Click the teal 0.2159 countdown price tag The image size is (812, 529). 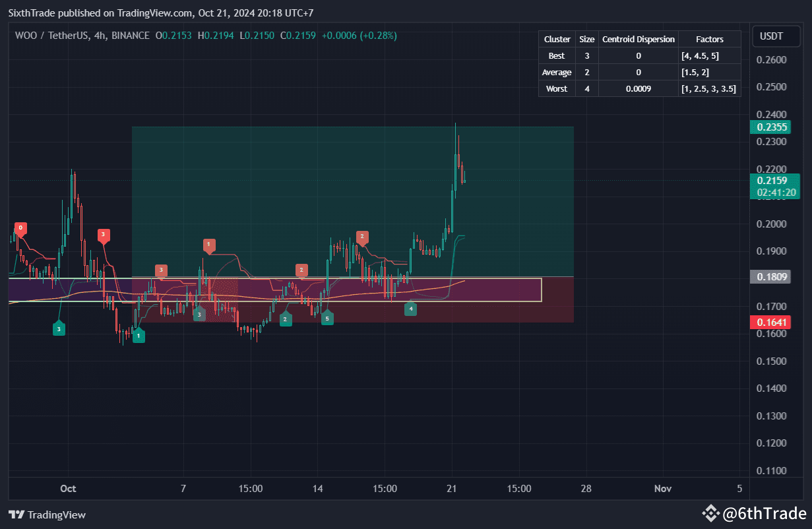[775, 187]
